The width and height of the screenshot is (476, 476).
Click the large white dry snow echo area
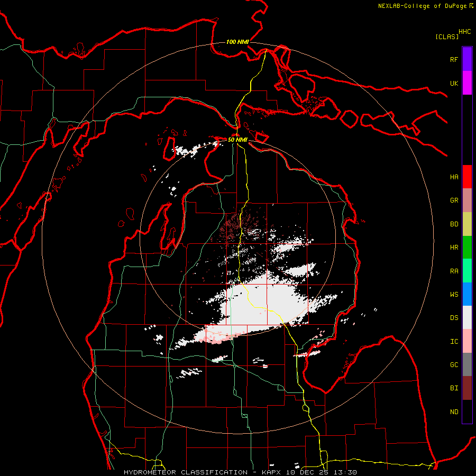click(x=261, y=304)
